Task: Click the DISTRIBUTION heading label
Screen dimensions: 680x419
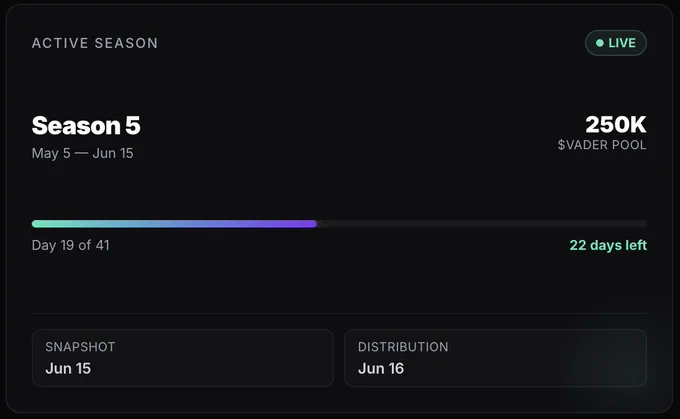Action: pos(403,347)
